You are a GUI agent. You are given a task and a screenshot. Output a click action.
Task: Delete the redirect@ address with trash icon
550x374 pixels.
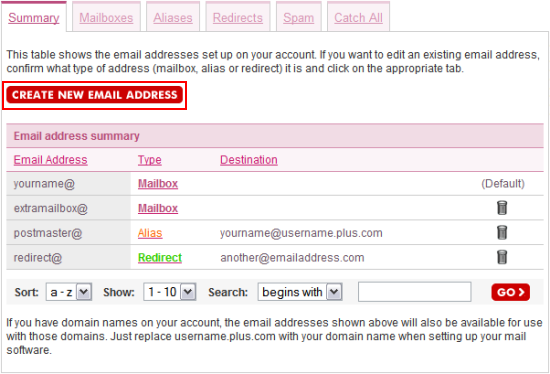tap(502, 257)
